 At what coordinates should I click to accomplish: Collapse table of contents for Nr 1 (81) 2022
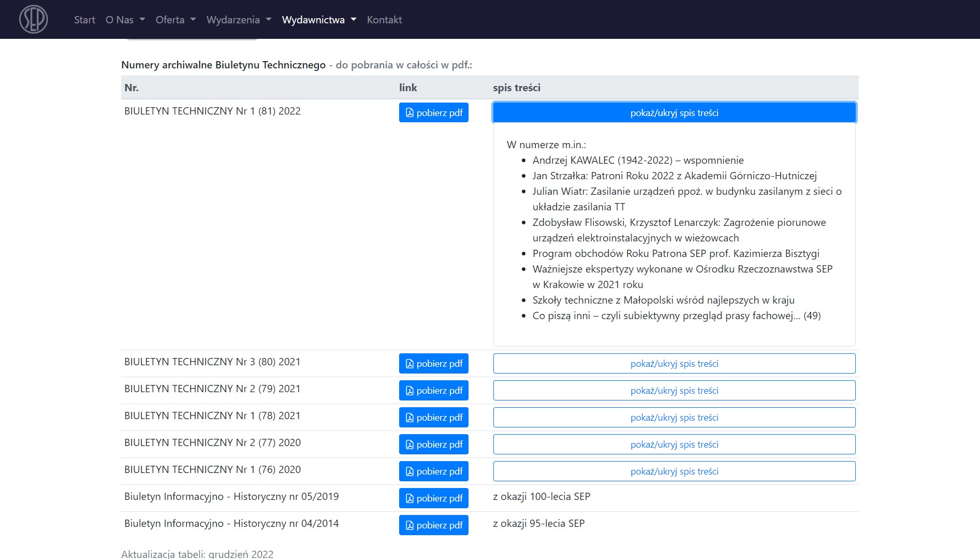click(674, 113)
